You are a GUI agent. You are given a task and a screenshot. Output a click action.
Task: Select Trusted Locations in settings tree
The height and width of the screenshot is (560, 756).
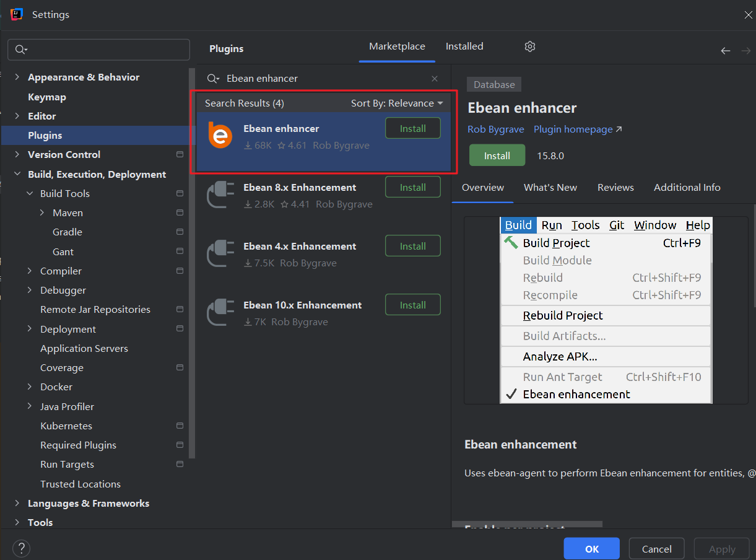point(80,484)
